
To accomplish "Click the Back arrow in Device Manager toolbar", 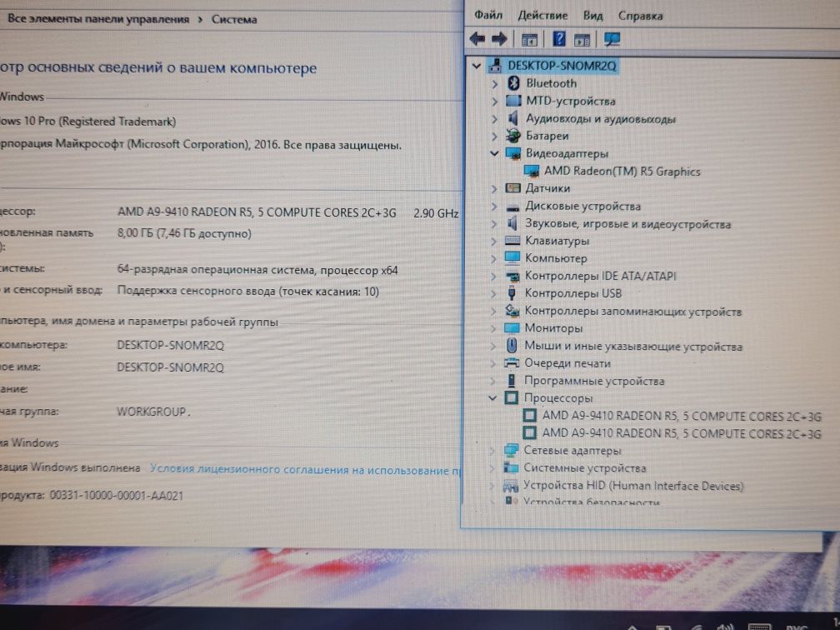I will point(477,38).
